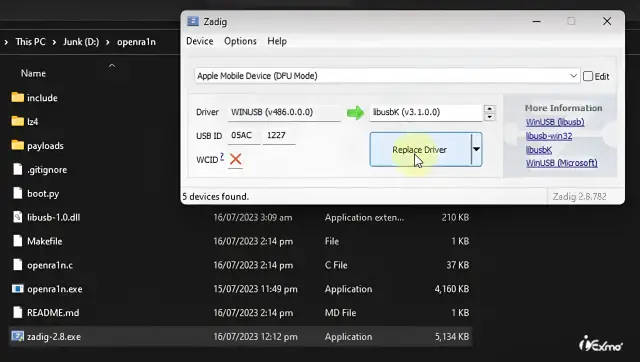640x362 pixels.
Task: Open the Options menu
Action: (x=240, y=41)
